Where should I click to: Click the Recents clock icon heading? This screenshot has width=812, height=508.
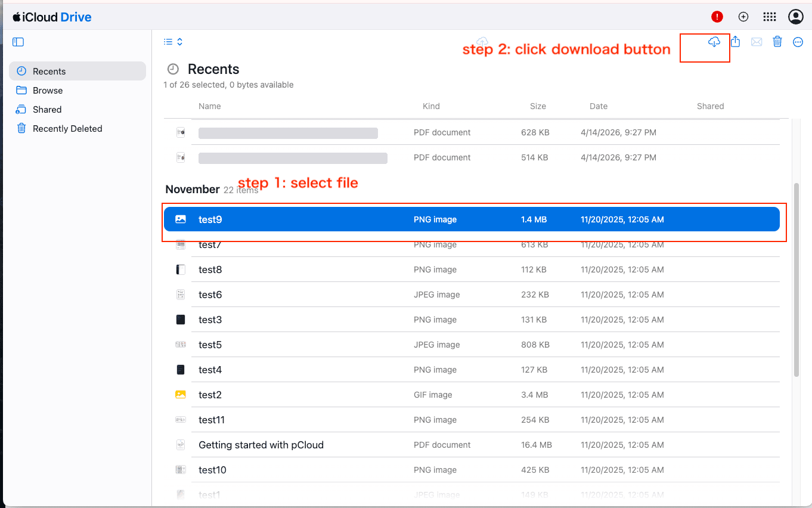(173, 69)
